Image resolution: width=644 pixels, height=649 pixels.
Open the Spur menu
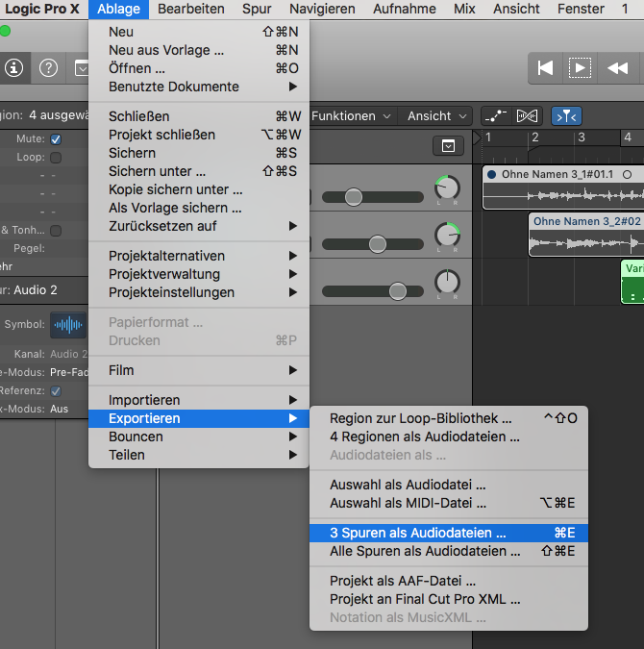(x=257, y=9)
